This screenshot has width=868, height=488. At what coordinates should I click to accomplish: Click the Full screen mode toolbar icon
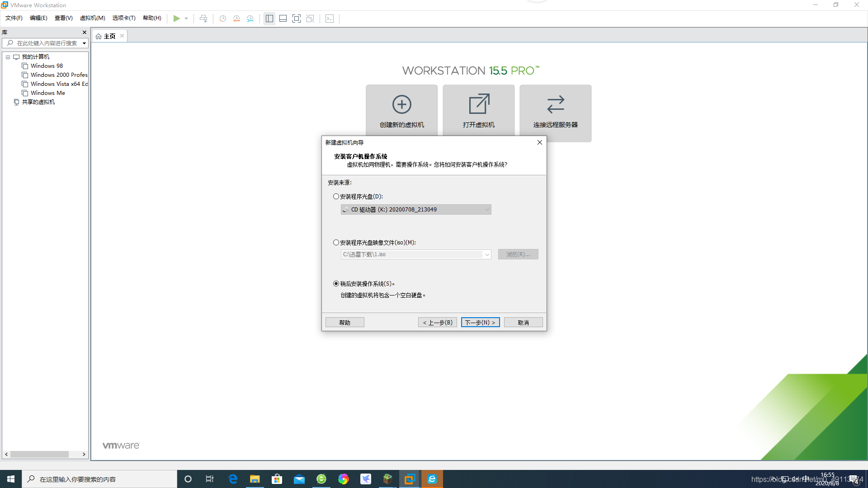(x=296, y=19)
